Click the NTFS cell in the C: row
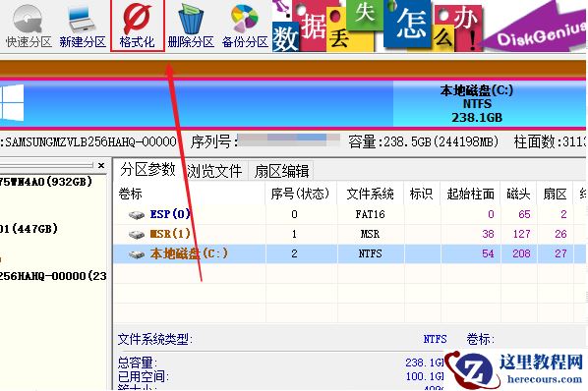This screenshot has width=588, height=391. 370,253
